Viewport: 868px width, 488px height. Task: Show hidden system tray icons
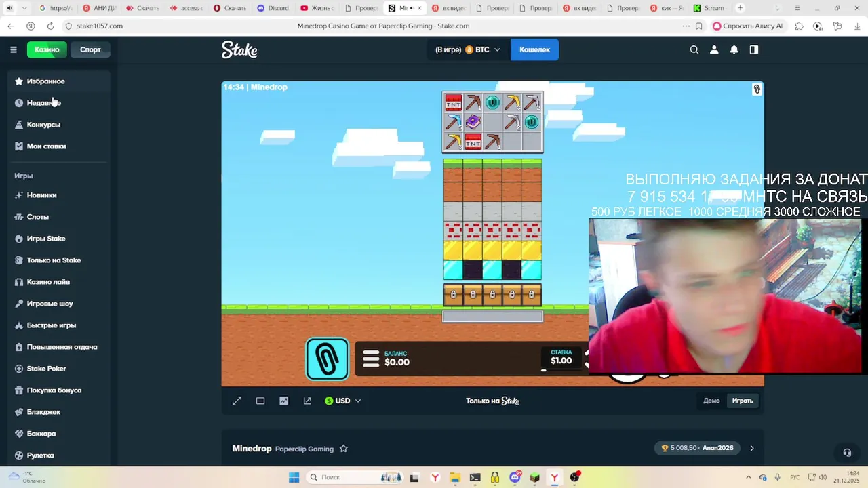click(x=749, y=477)
